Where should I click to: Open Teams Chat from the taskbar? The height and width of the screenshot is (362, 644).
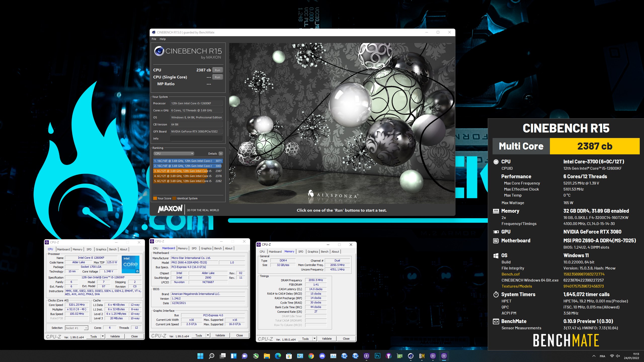(x=245, y=356)
